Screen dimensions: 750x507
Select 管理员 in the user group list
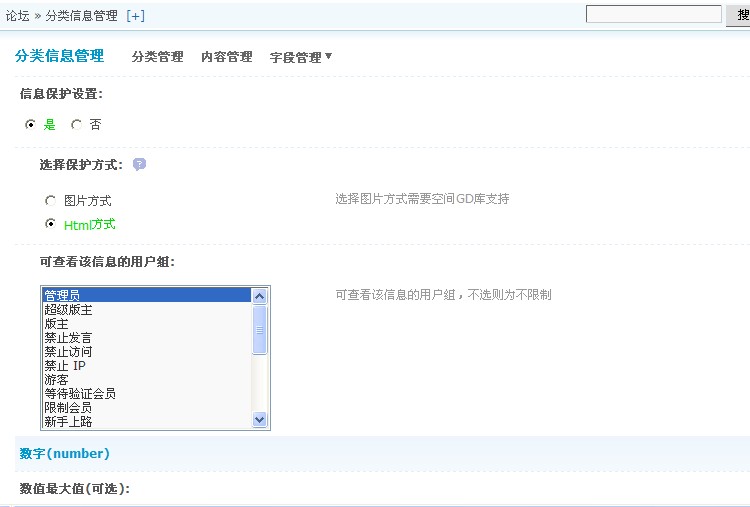pyautogui.click(x=147, y=295)
